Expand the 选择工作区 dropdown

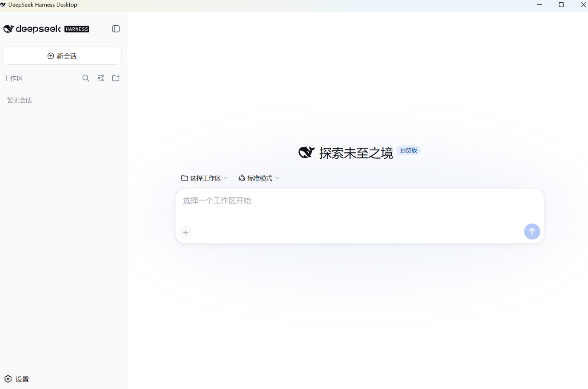point(205,178)
